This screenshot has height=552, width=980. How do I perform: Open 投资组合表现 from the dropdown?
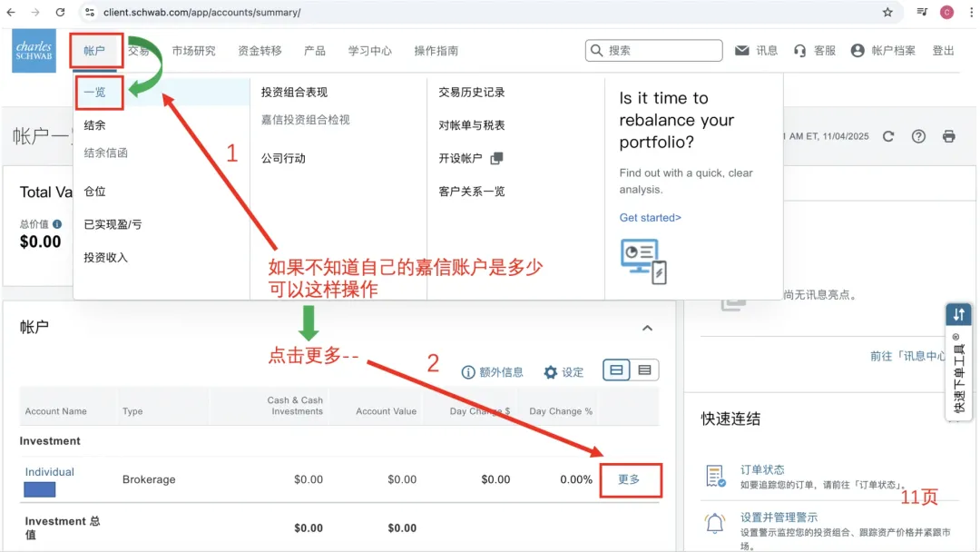(x=294, y=93)
